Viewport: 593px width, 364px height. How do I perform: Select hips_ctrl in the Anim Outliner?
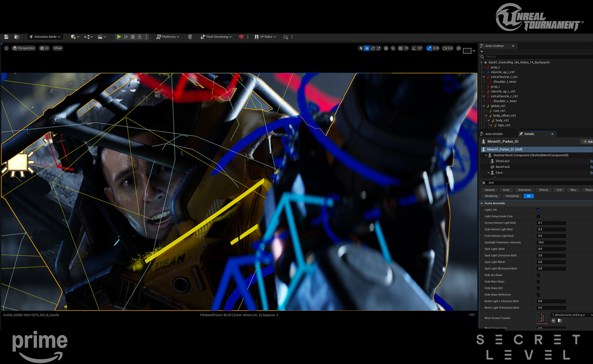pyautogui.click(x=504, y=125)
